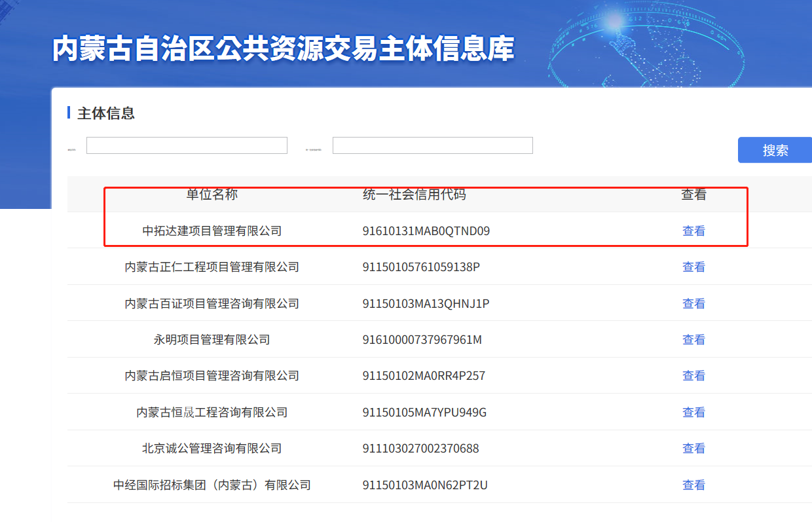Click the 查看 column header
Image resolution: width=812 pixels, height=522 pixels.
click(x=693, y=195)
